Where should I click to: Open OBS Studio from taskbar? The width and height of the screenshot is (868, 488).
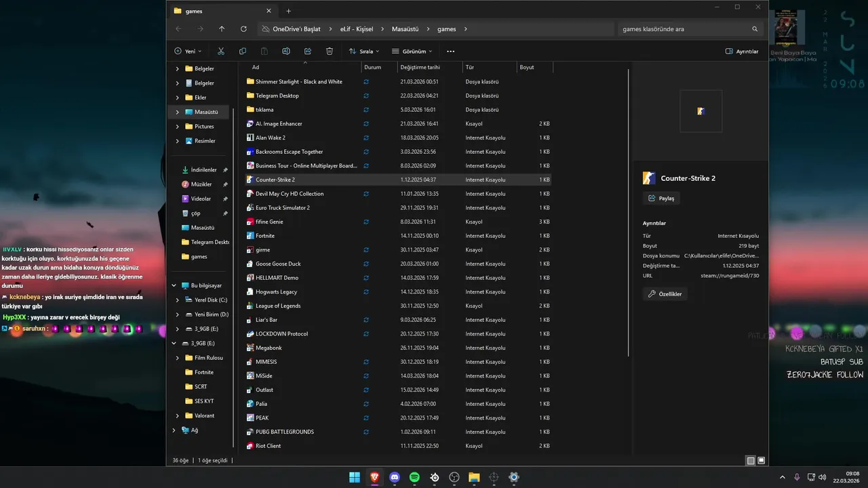click(x=454, y=477)
